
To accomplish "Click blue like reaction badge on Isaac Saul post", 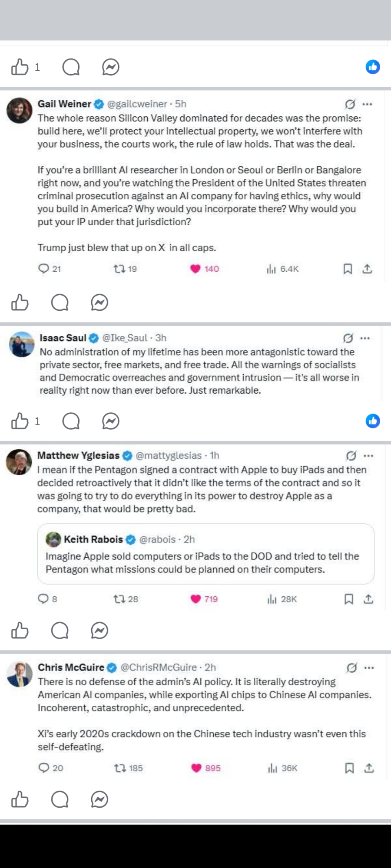I will click(373, 421).
